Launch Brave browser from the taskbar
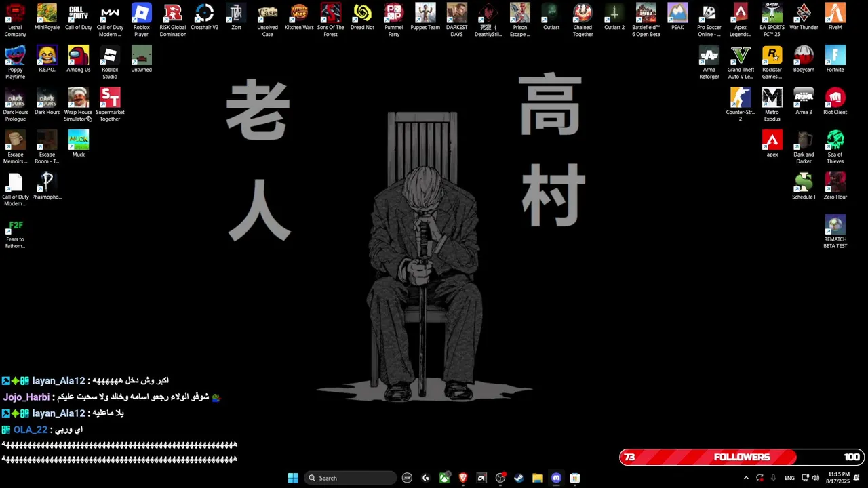 (x=463, y=478)
